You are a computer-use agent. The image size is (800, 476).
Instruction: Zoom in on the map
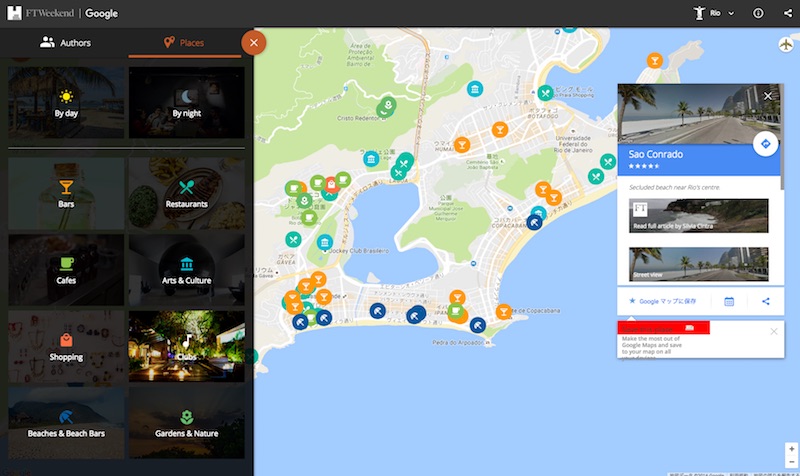(790, 449)
